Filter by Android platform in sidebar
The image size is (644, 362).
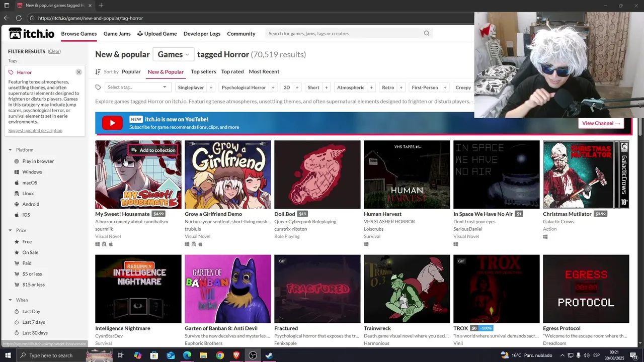point(30,204)
